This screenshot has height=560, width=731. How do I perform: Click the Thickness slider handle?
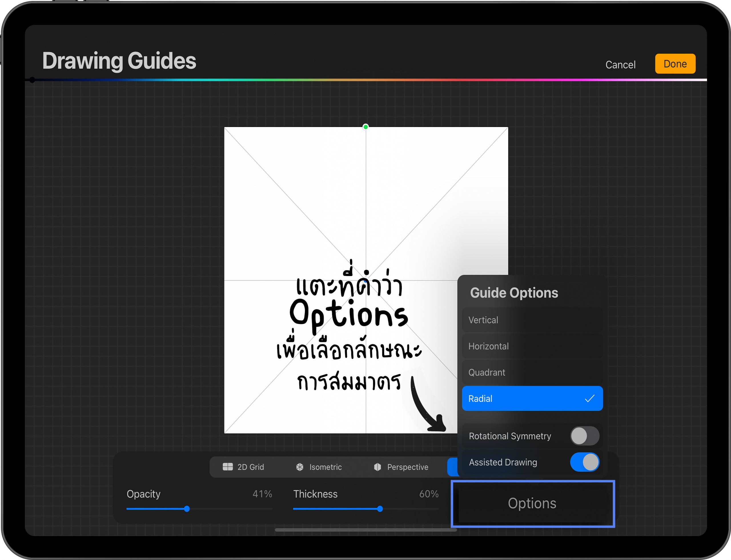tap(379, 509)
